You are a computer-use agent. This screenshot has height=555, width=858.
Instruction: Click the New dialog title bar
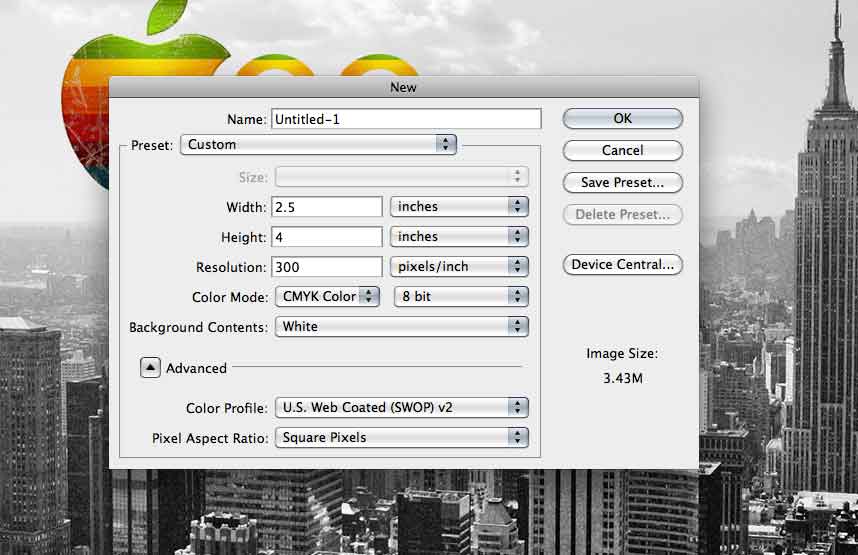[x=404, y=87]
